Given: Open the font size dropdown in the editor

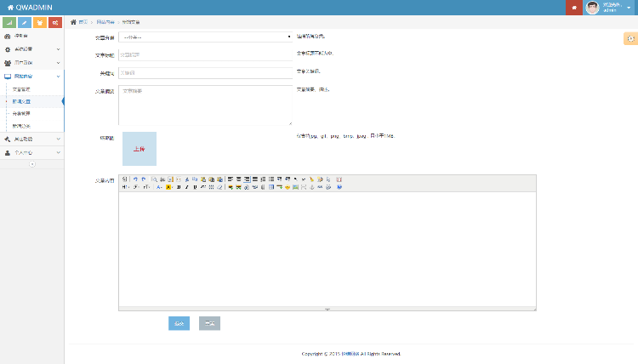Looking at the screenshot, I should point(147,187).
